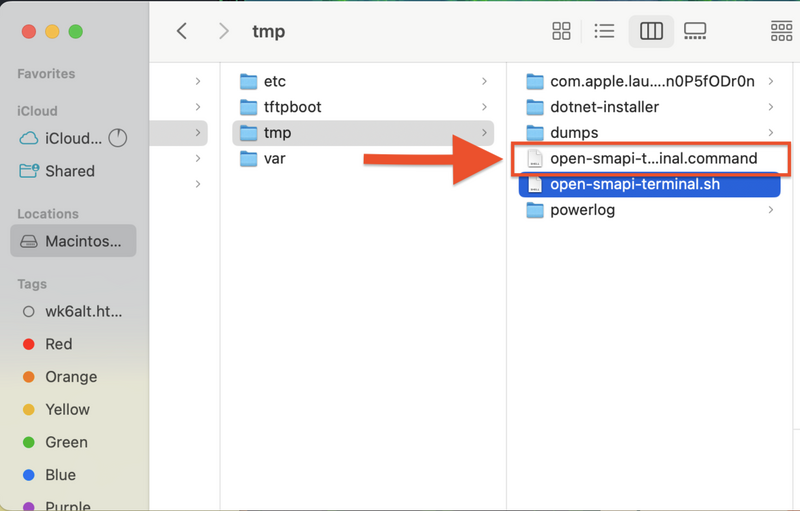Switch to gallery view
The image size is (800, 511).
(695, 31)
